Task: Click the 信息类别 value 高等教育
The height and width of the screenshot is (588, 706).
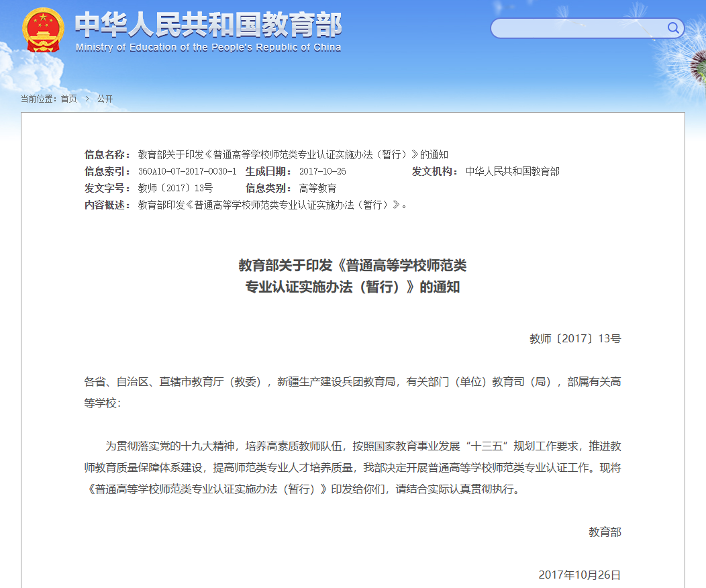Action: click(317, 188)
